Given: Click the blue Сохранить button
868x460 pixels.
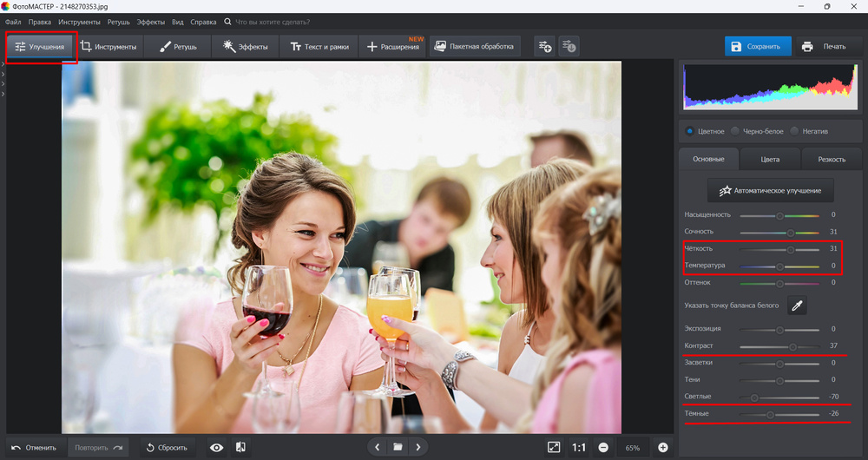Looking at the screenshot, I should click(x=758, y=46).
